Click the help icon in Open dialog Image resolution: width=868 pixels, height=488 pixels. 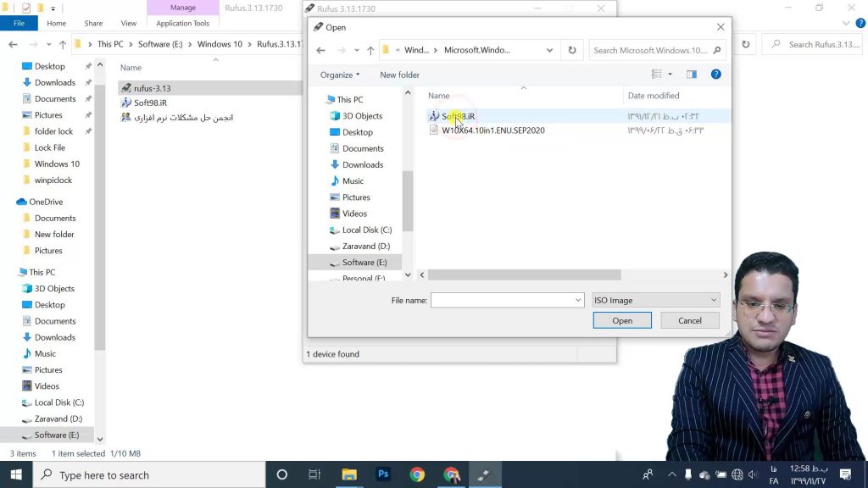pos(715,75)
